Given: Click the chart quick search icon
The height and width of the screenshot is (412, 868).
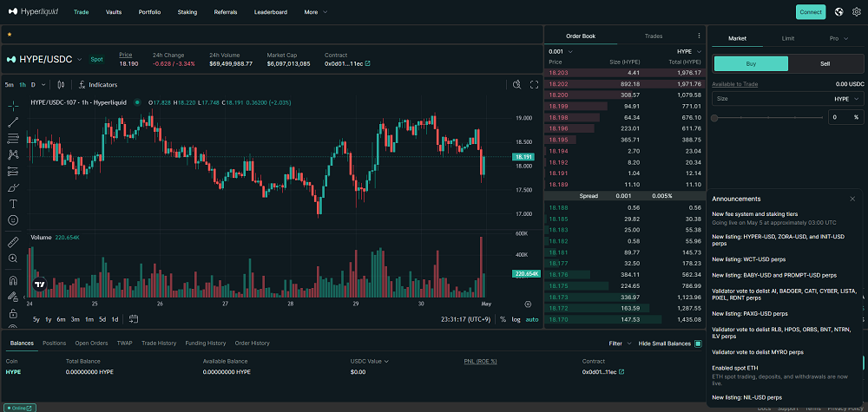Looking at the screenshot, I should [x=517, y=85].
